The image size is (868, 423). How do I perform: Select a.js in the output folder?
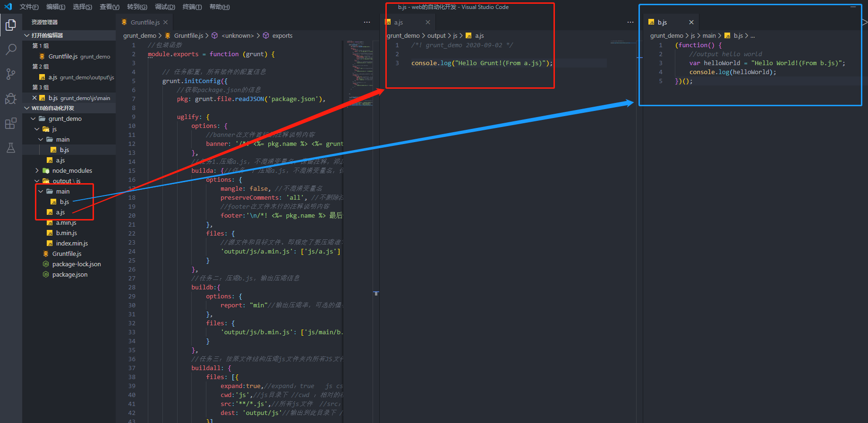[x=69, y=212]
